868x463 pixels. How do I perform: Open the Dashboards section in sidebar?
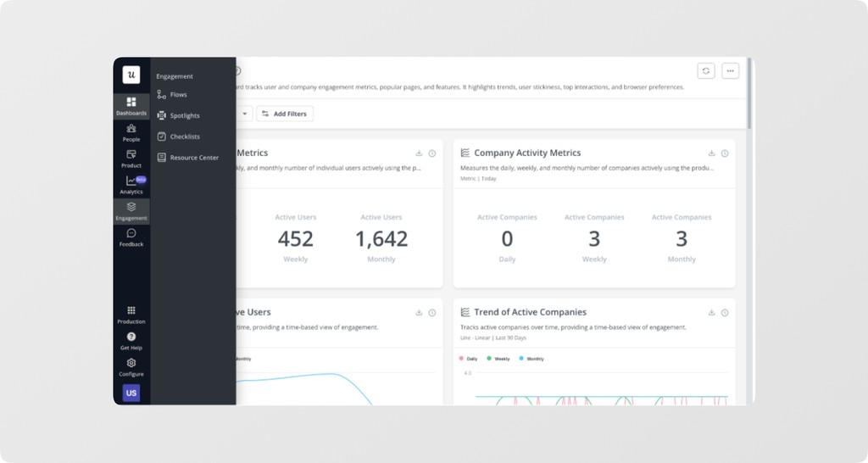click(x=131, y=106)
